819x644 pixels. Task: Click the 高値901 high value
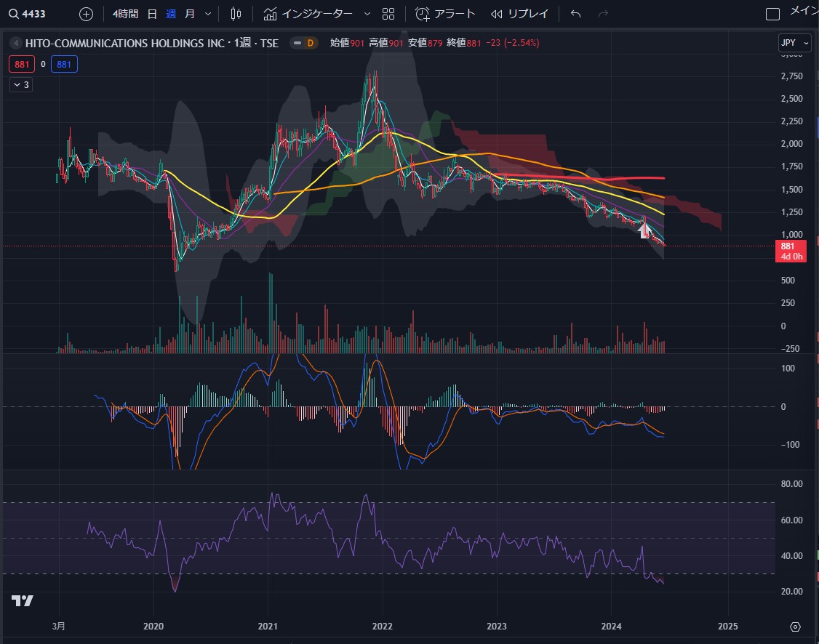pos(386,44)
